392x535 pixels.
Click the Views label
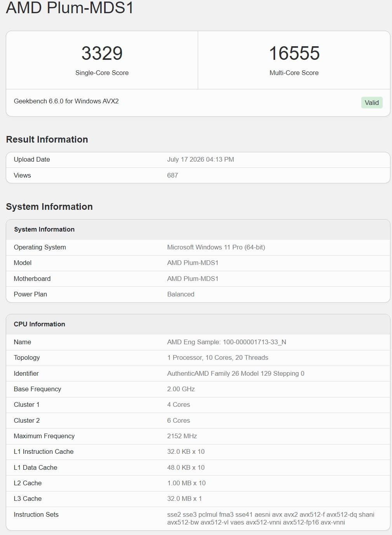click(23, 175)
